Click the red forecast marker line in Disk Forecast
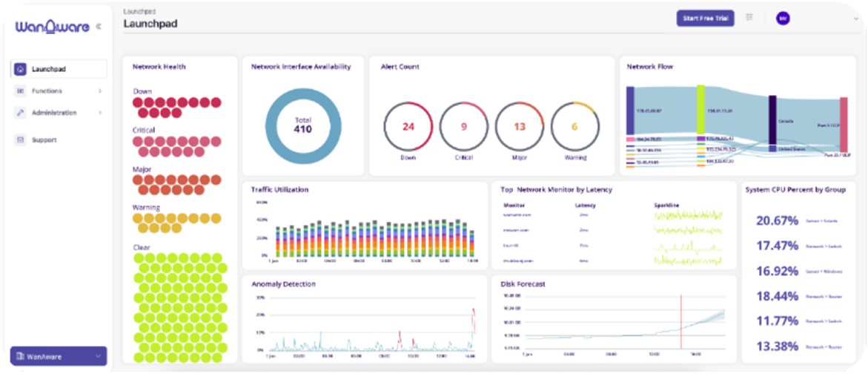Viewport: 868px width, 374px height. 681,323
